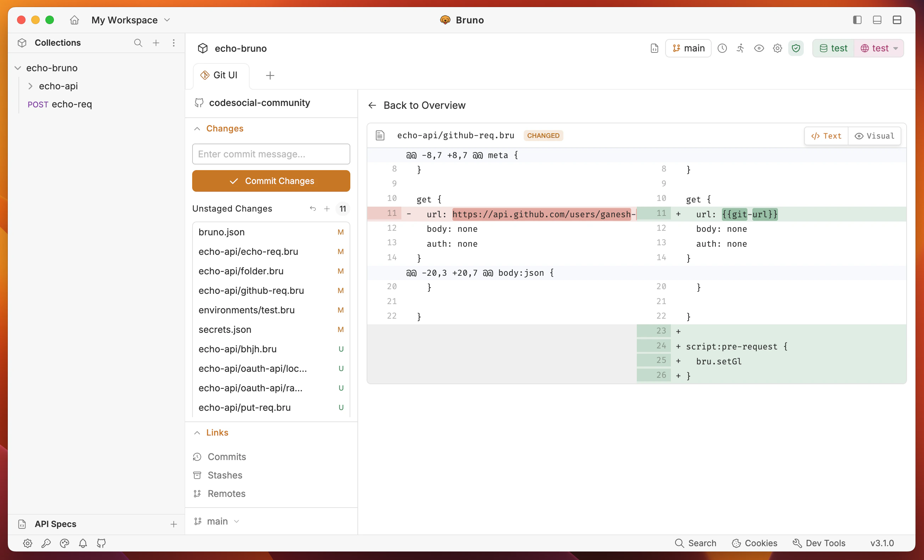Switch to the Git UI tab
The width and height of the screenshot is (924, 560).
(221, 75)
